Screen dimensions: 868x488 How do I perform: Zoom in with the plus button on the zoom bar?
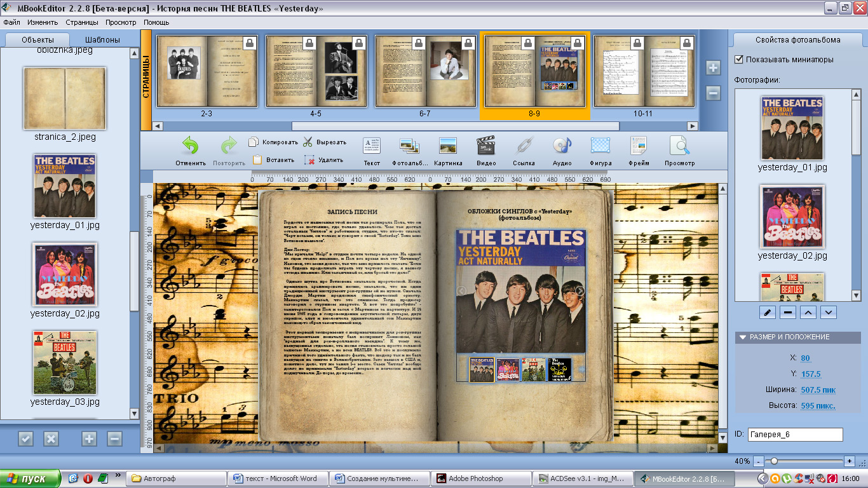click(x=850, y=461)
